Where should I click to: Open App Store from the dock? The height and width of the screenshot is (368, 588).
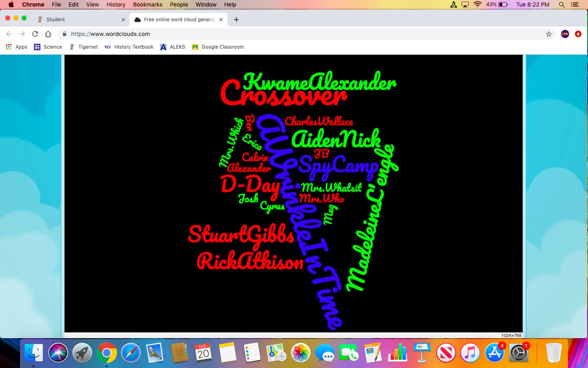click(494, 352)
